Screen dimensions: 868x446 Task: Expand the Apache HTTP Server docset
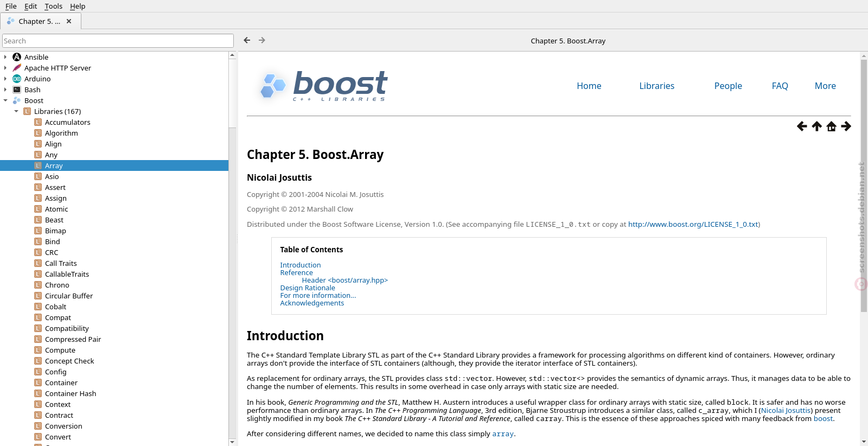click(5, 68)
